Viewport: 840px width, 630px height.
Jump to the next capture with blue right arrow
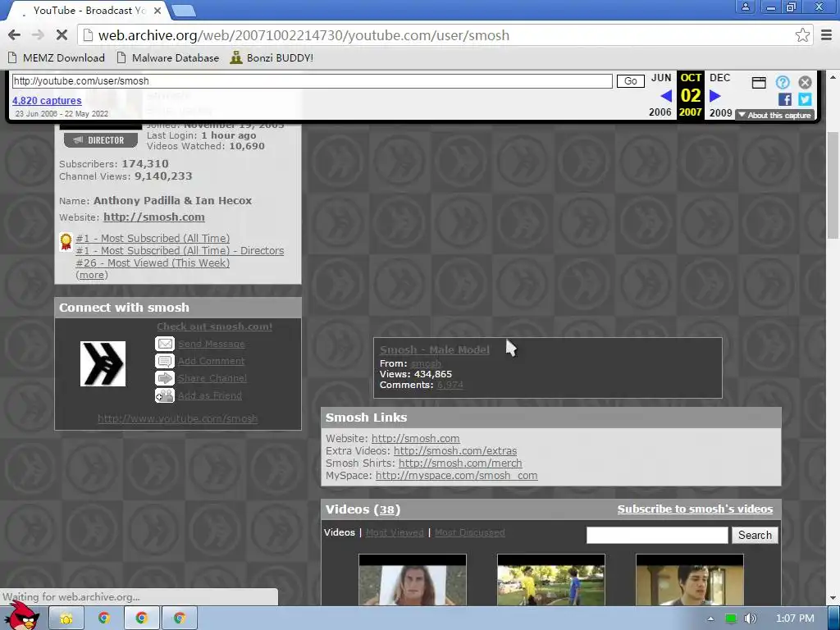pos(714,96)
